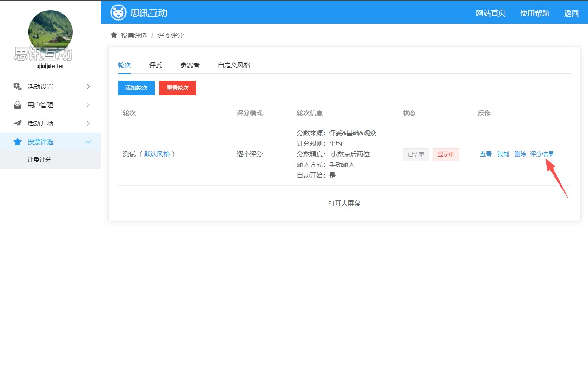Click the star icon beside 投票评选 in sidebar
This screenshot has width=588, height=367.
pyautogui.click(x=17, y=142)
